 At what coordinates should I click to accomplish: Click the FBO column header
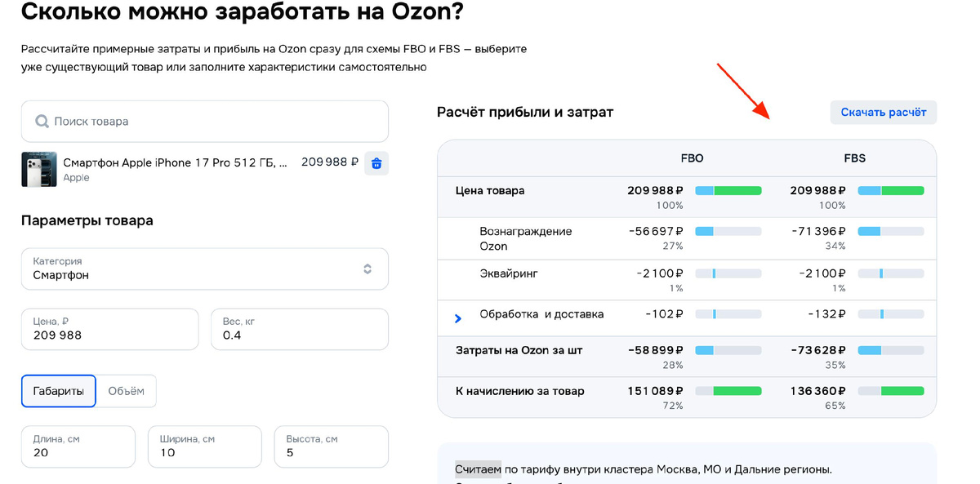pos(692,158)
